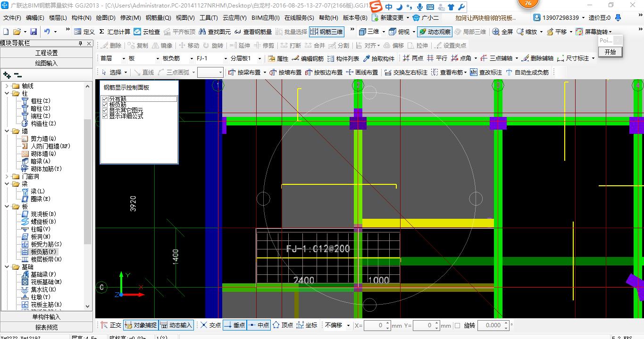Open 查找图元 find element tool
The image size is (644, 339).
coord(215,32)
